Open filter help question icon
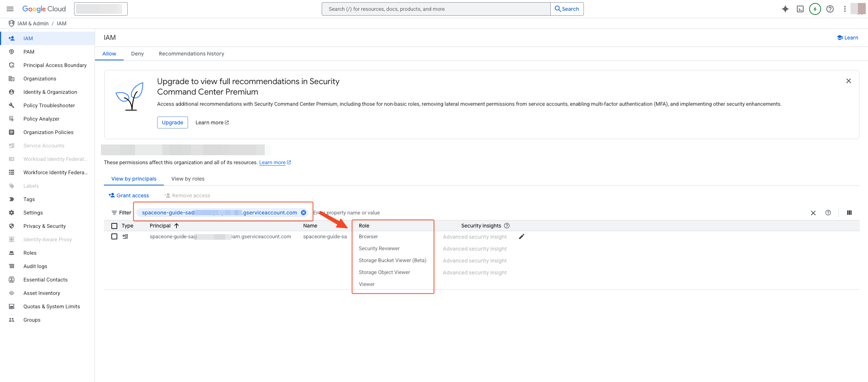Screen dimensions: 868x382 click(x=828, y=213)
